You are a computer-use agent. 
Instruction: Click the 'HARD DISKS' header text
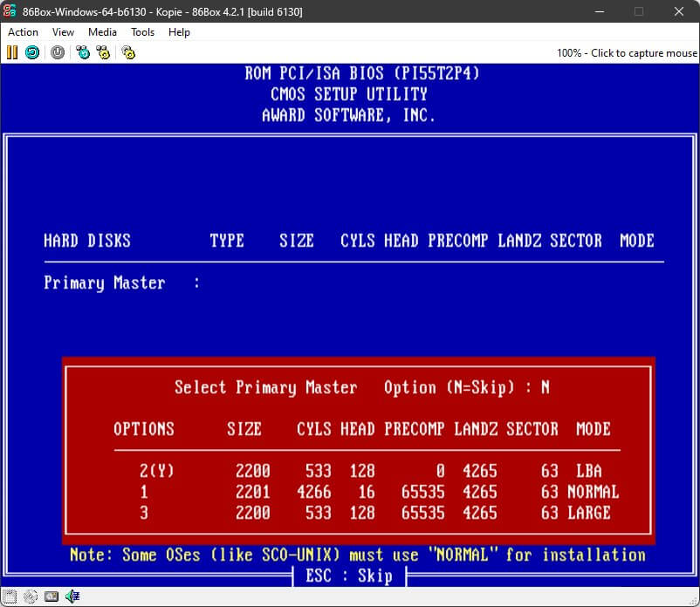(87, 241)
